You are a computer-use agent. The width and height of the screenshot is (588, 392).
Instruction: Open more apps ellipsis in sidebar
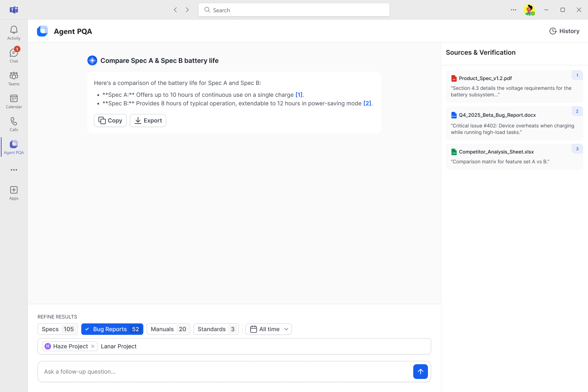click(x=14, y=170)
